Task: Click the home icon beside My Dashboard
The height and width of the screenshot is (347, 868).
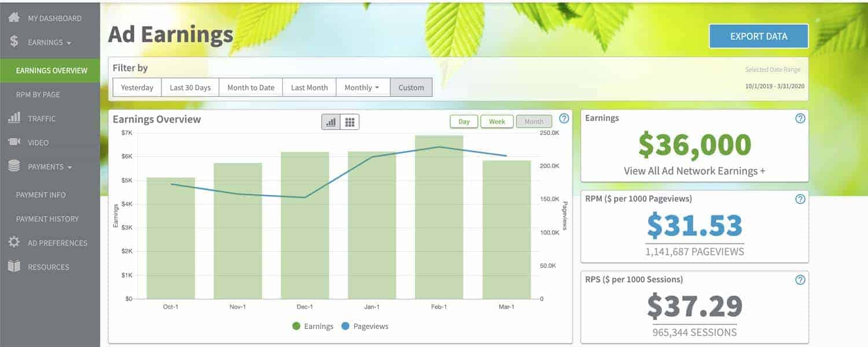Action: tap(14, 17)
